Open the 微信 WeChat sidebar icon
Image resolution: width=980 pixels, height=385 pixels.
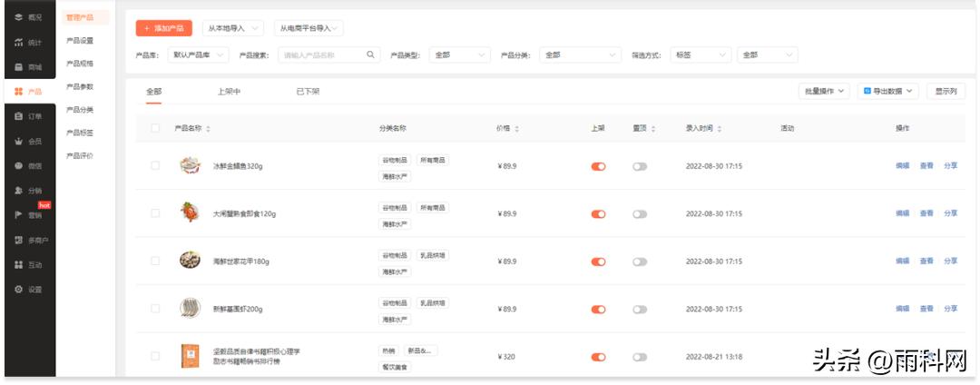[19, 165]
